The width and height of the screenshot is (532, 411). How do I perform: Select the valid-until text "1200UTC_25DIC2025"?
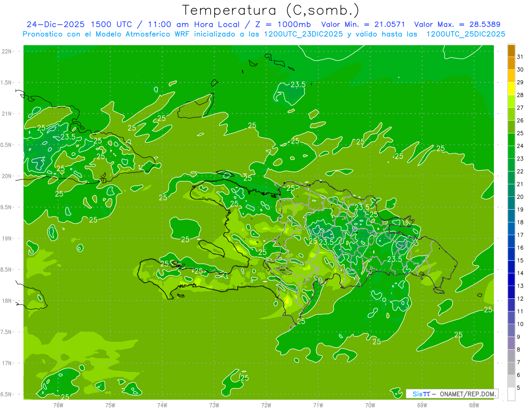[x=466, y=34]
